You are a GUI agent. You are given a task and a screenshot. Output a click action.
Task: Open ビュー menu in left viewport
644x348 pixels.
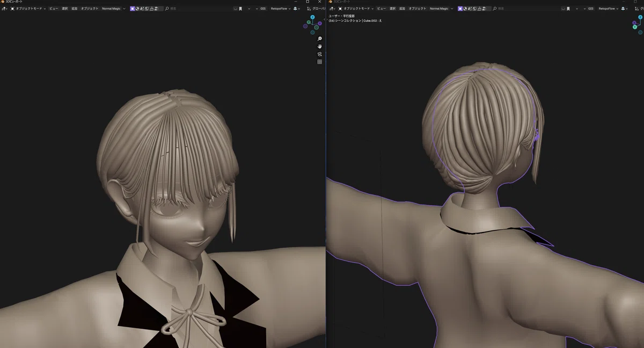coord(54,9)
